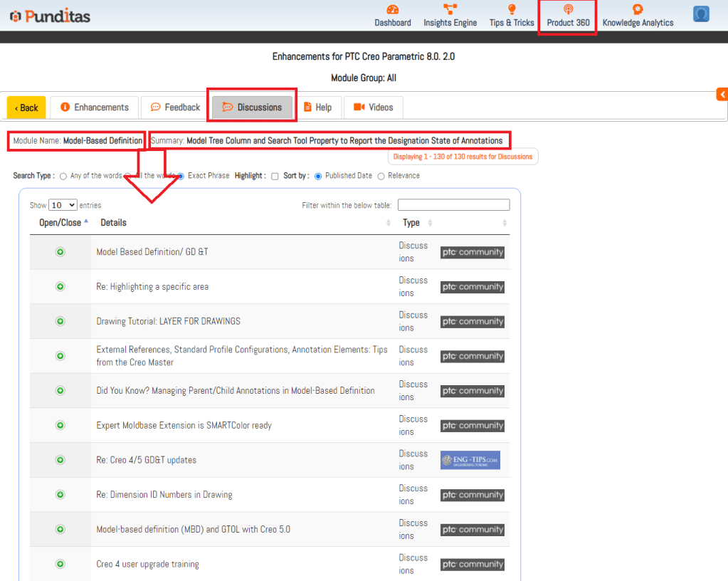Expand the Model Based Definition/ GD&T row

[x=60, y=252]
